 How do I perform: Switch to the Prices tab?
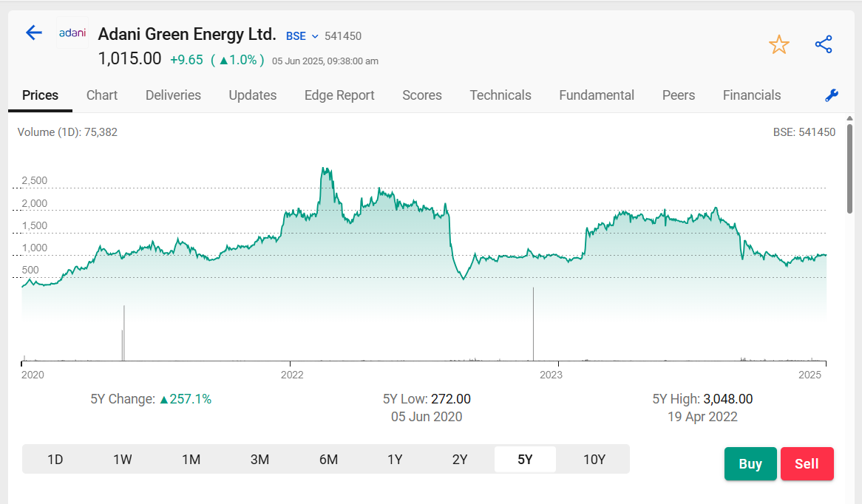pyautogui.click(x=40, y=95)
